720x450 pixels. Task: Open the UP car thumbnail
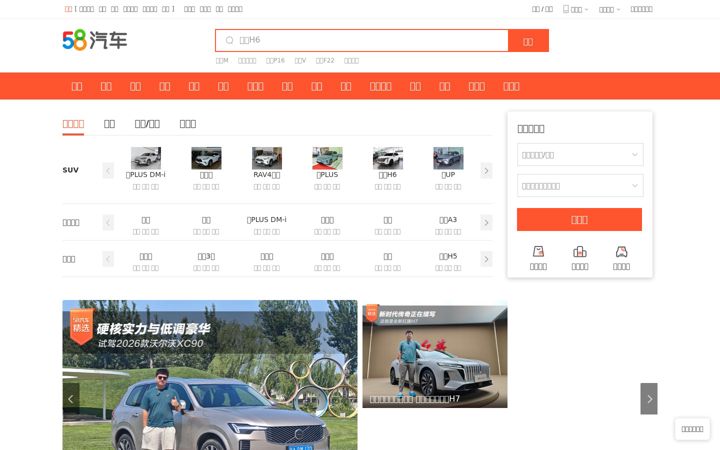[x=448, y=158]
